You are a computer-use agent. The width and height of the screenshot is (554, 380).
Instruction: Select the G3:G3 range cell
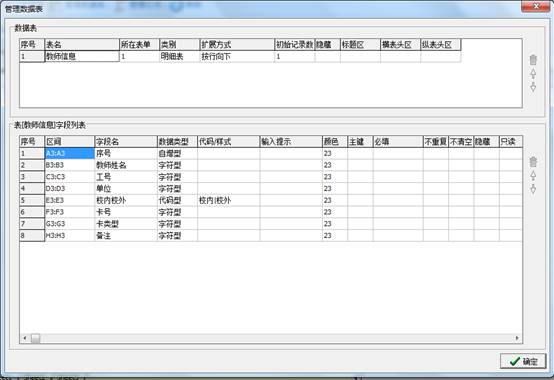(70, 224)
